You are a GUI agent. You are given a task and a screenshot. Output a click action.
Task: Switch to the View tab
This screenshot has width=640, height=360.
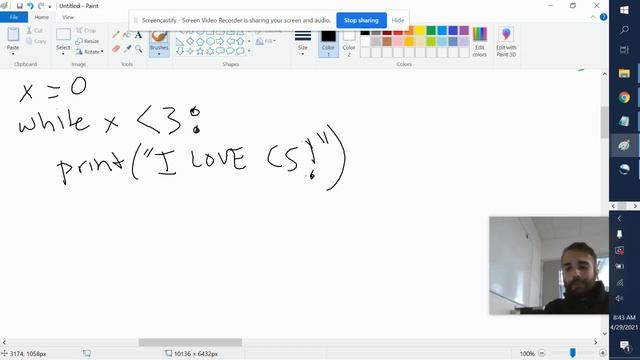pos(68,17)
